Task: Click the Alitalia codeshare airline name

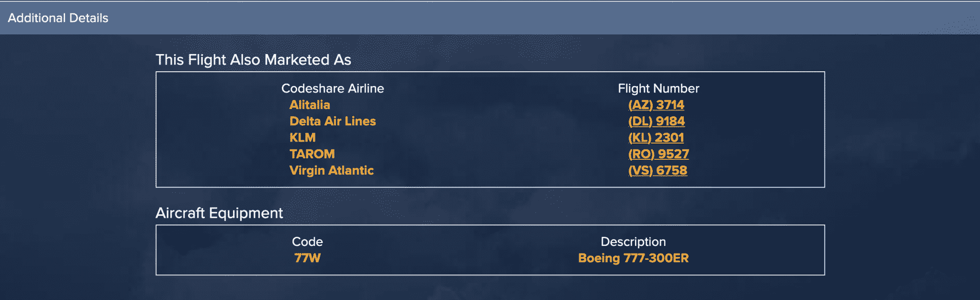Action: click(310, 105)
